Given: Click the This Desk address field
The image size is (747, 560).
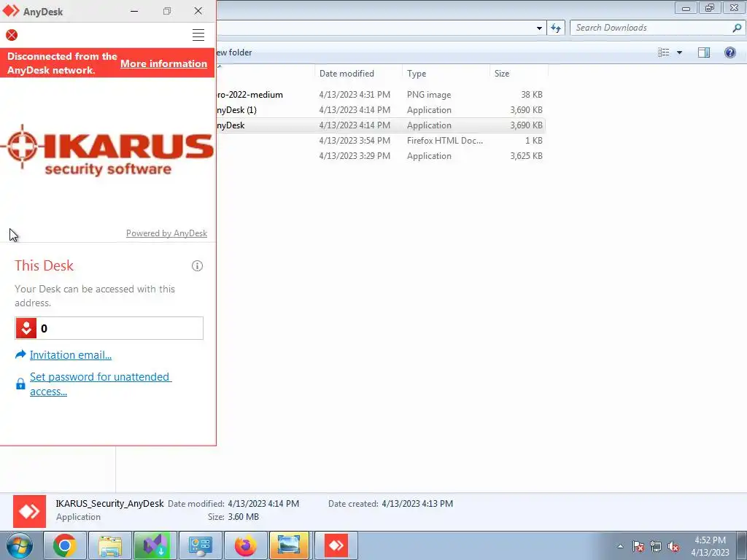Looking at the screenshot, I should (x=109, y=328).
